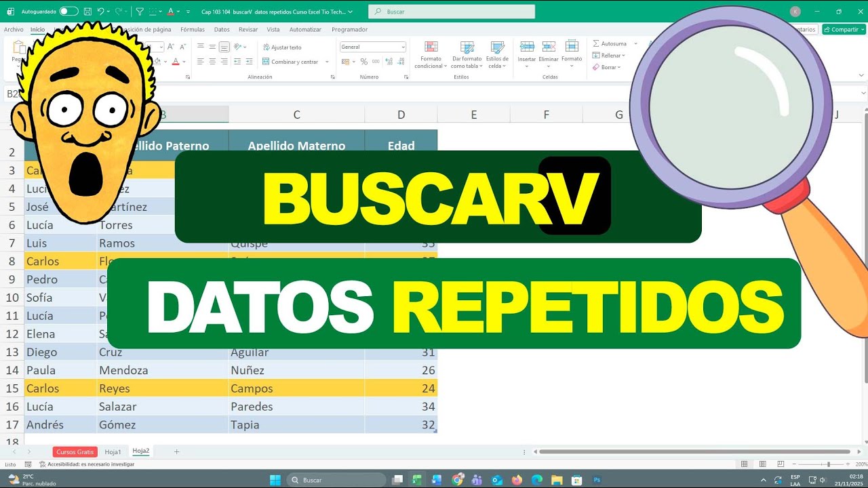Click the decrease decimal icon

[400, 62]
